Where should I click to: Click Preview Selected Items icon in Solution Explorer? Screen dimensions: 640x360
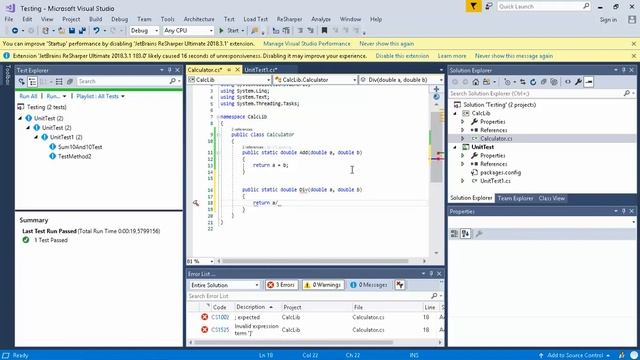(x=589, y=82)
